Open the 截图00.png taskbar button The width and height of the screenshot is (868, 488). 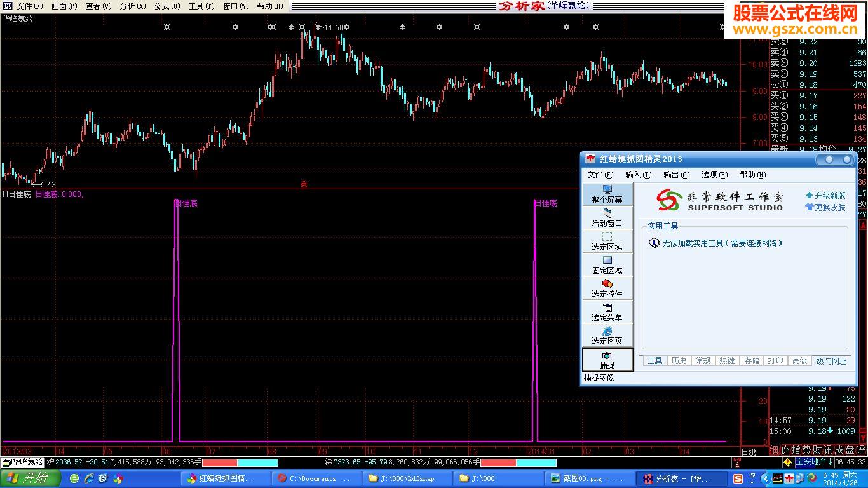[x=588, y=478]
